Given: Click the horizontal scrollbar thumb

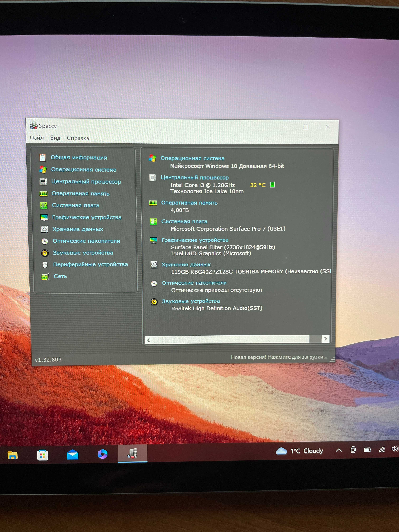Looking at the screenshot, I should point(231,339).
